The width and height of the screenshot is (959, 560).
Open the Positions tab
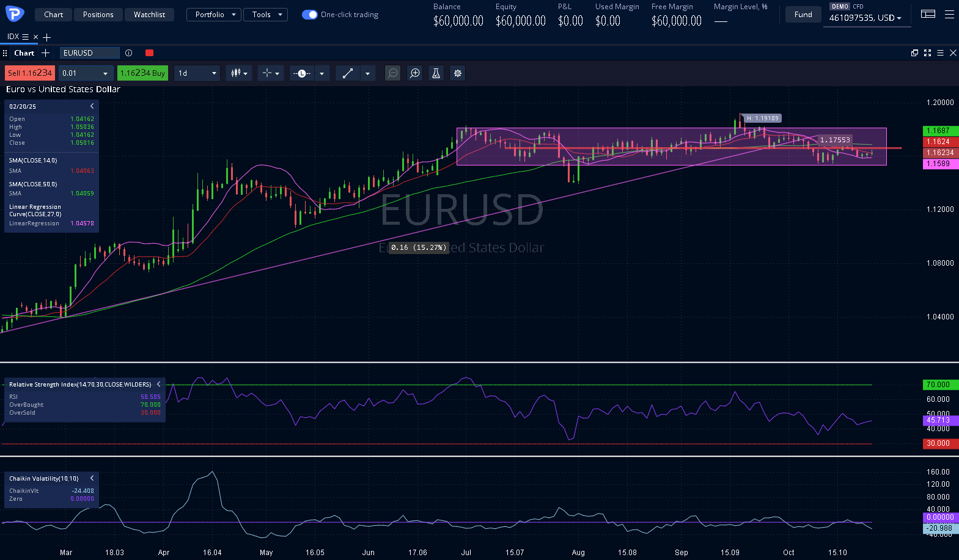click(98, 15)
